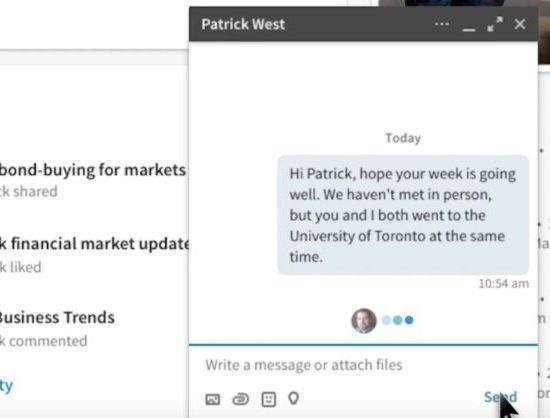The width and height of the screenshot is (550, 418).
Task: Open the bond-buying for markets article
Action: (92, 170)
